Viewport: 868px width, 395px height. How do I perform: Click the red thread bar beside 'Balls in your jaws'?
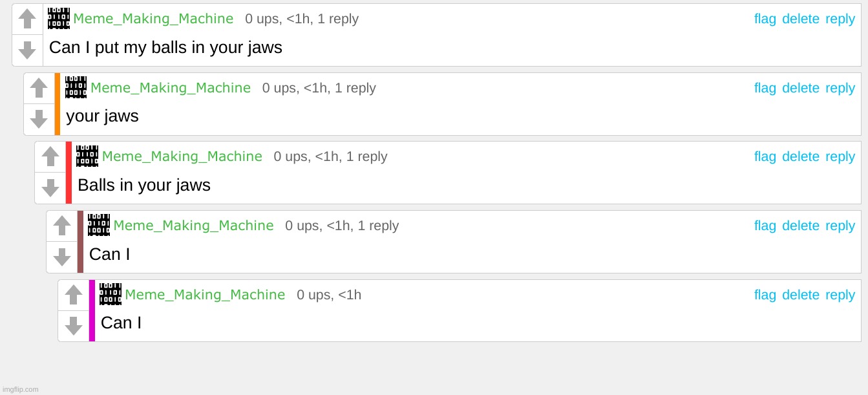point(69,173)
